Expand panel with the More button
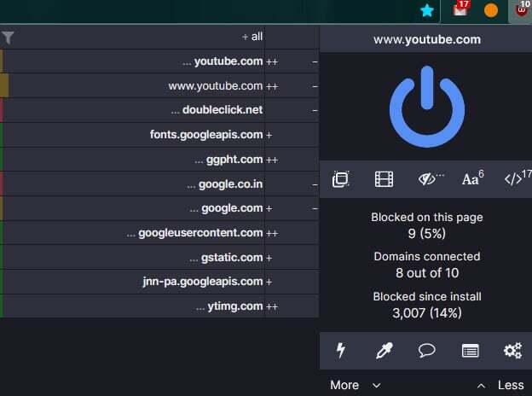The width and height of the screenshot is (532, 396). (355, 385)
